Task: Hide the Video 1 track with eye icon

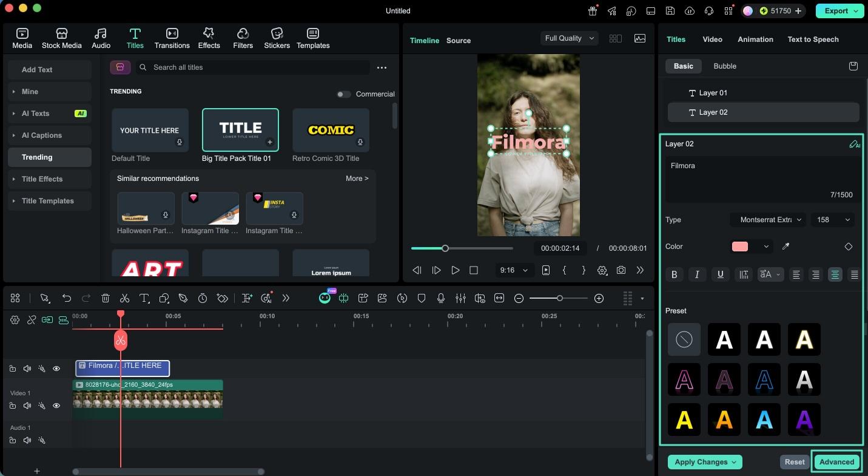Action: [56, 406]
